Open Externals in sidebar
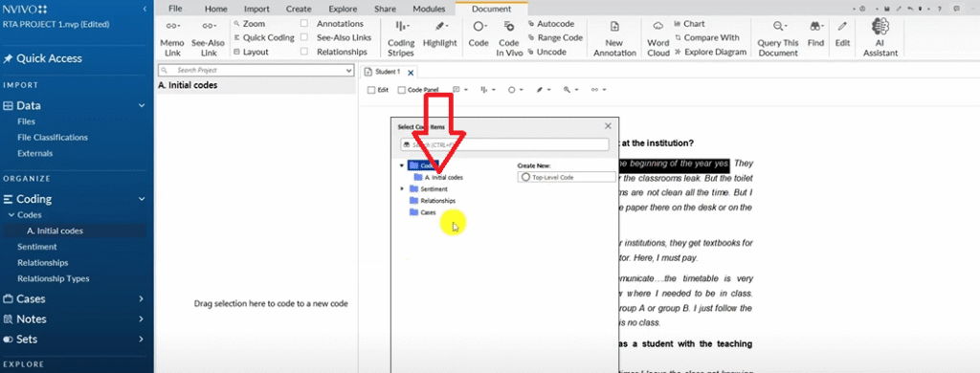Image resolution: width=980 pixels, height=373 pixels. coord(35,153)
